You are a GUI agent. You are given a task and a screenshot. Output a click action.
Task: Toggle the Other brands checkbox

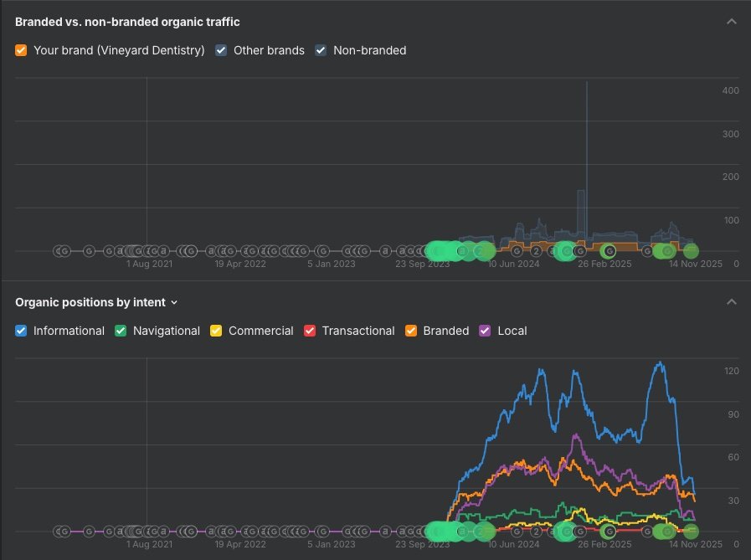click(x=221, y=50)
